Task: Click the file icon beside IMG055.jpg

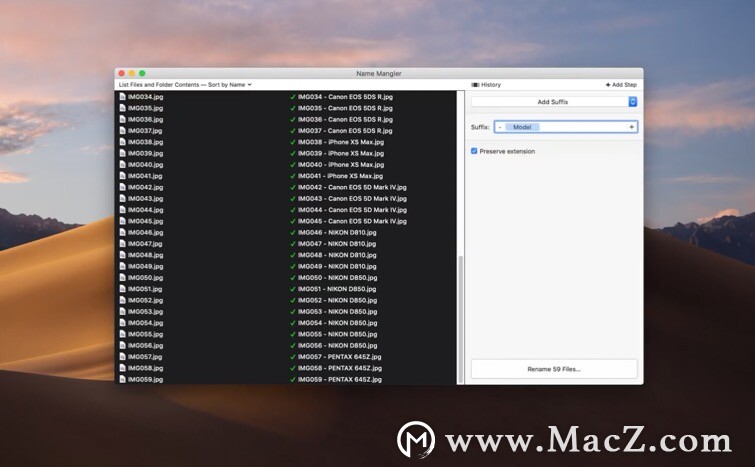Action: coord(122,334)
